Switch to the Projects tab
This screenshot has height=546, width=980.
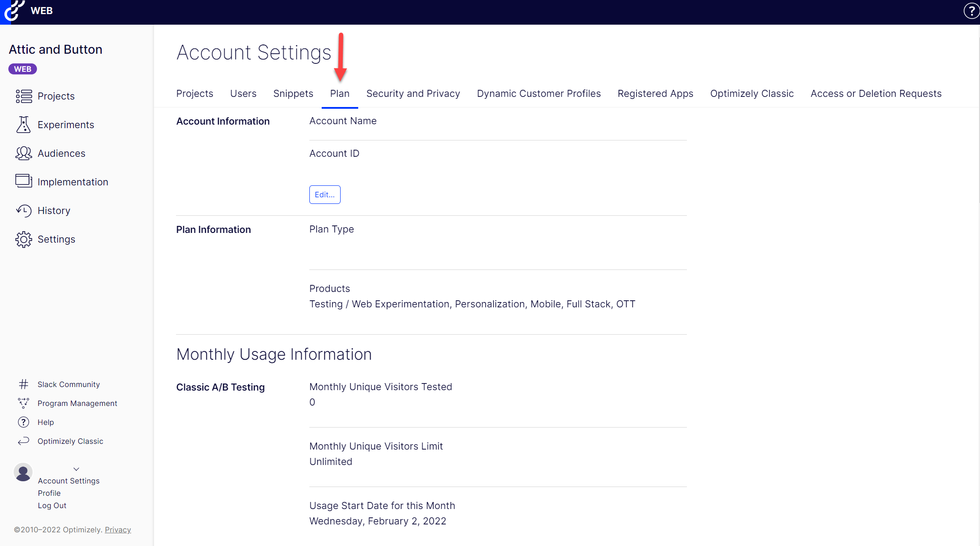[x=195, y=94]
